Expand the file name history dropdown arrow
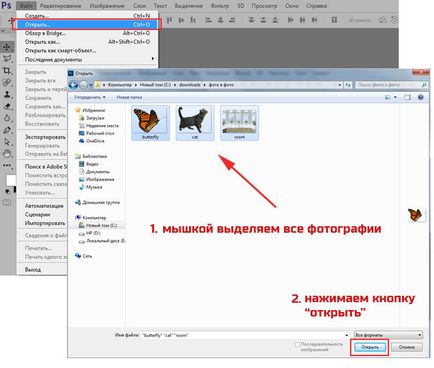This screenshot has height=368, width=434. [x=346, y=335]
